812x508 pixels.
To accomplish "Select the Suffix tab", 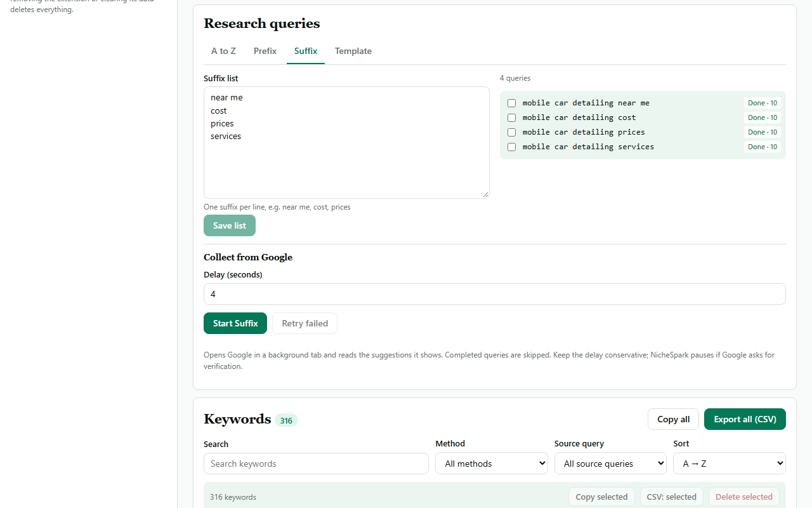I will tap(306, 51).
